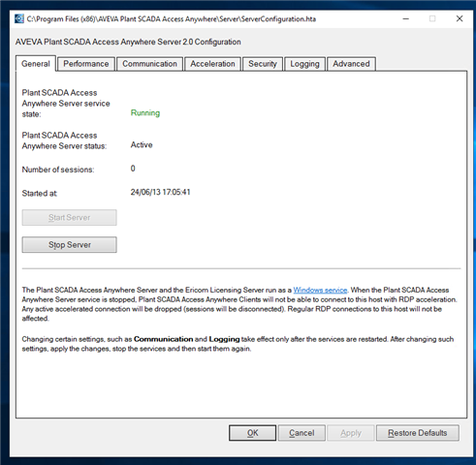Click the disabled maximize window icon
The image size is (476, 465).
pos(432,18)
